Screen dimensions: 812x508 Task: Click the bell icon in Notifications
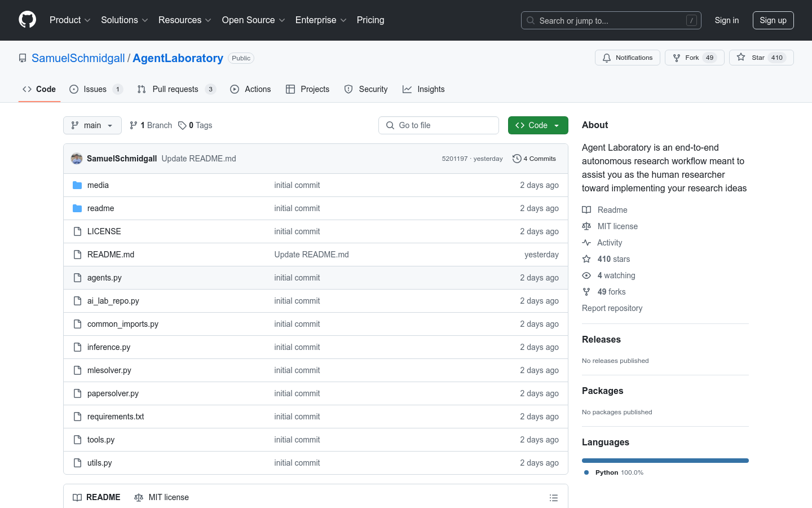tap(607, 58)
